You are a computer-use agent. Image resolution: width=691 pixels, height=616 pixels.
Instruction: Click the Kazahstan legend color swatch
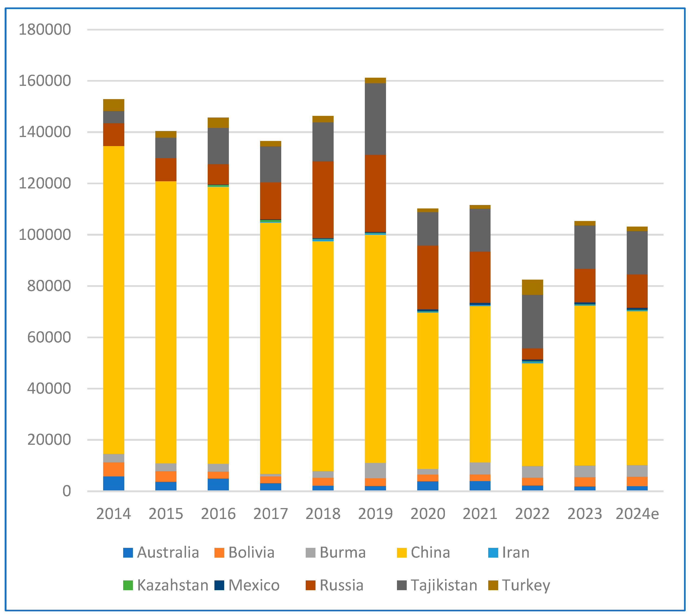coord(128,586)
